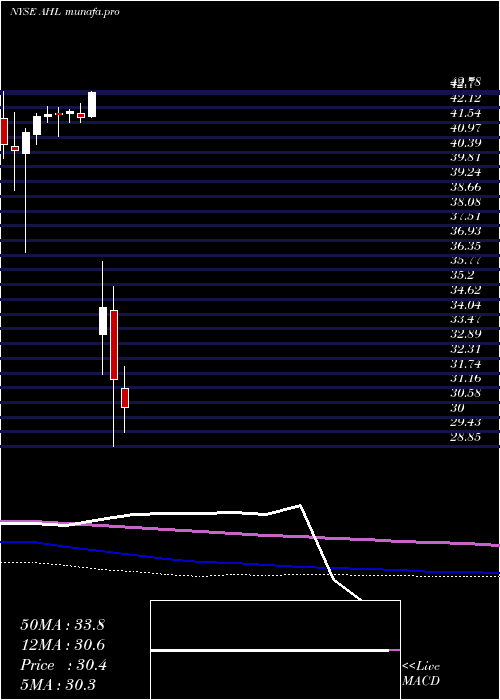Click the 42.12 price axis label
The width and height of the screenshot is (500, 700).
pyautogui.click(x=466, y=98)
